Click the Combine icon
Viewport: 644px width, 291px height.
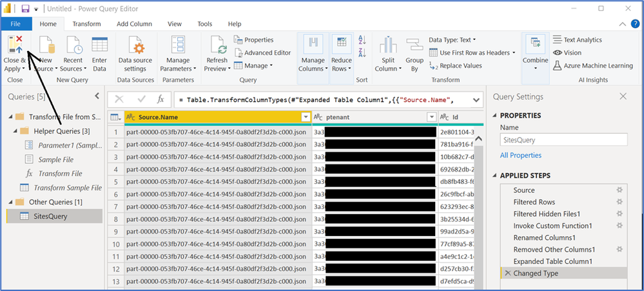point(535,44)
